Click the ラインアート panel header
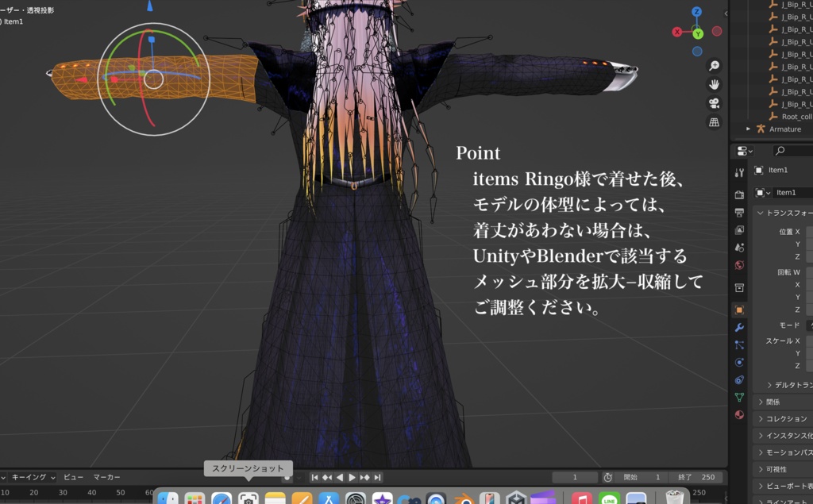 [784, 501]
